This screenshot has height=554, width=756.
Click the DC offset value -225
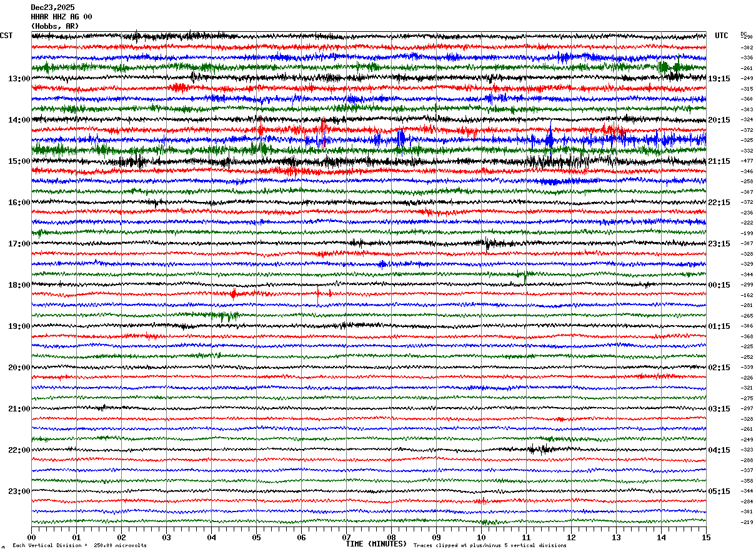point(747,346)
